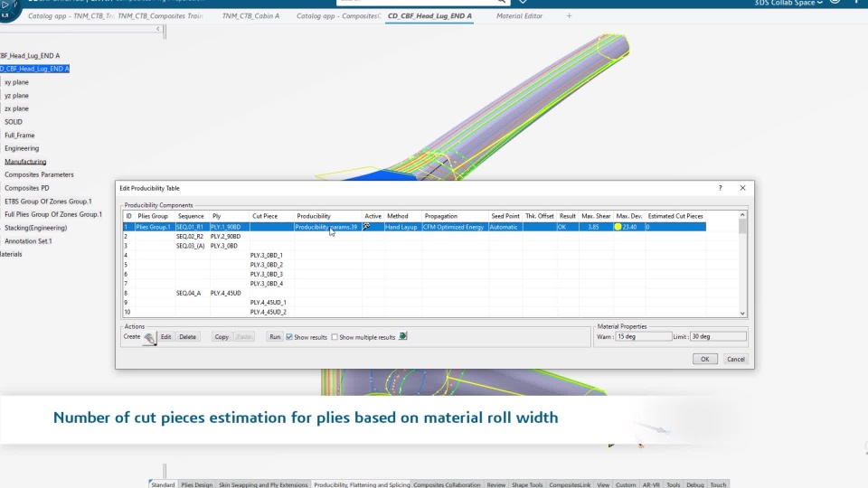Click the Max. Shear column header

[x=596, y=216]
